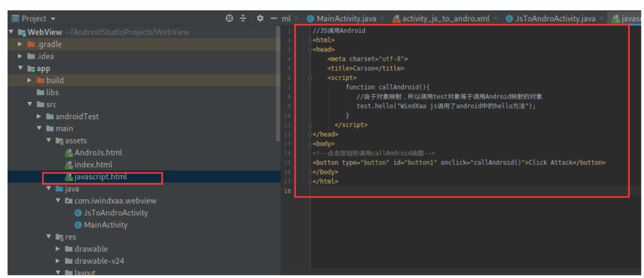Viewport: 644px width, 278px height.
Task: Click the res folder icon
Action: [59, 237]
